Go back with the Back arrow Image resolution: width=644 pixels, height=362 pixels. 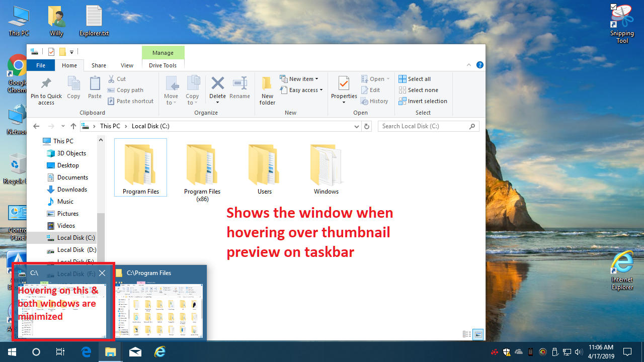point(36,126)
